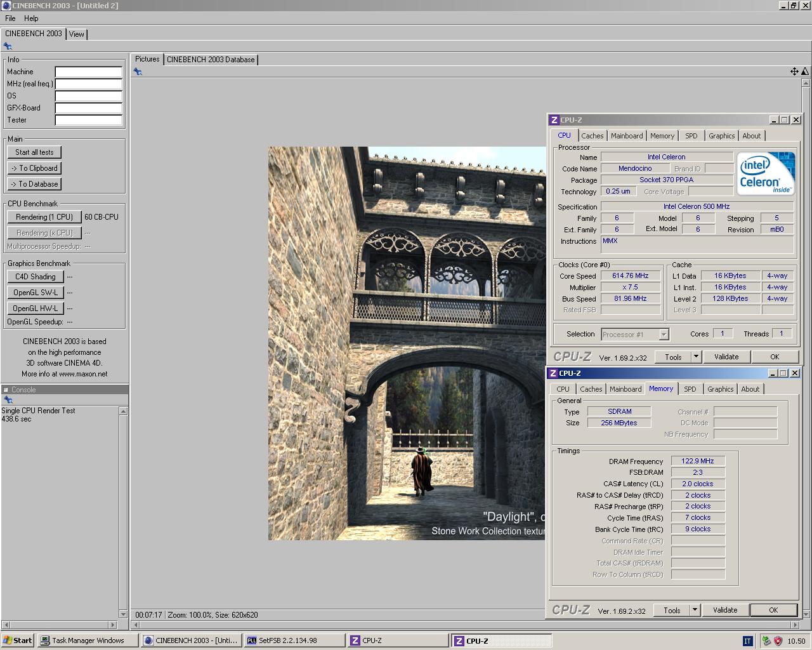Click Validate in bottom CPU-Z window
This screenshot has height=650, width=812.
pos(725,610)
